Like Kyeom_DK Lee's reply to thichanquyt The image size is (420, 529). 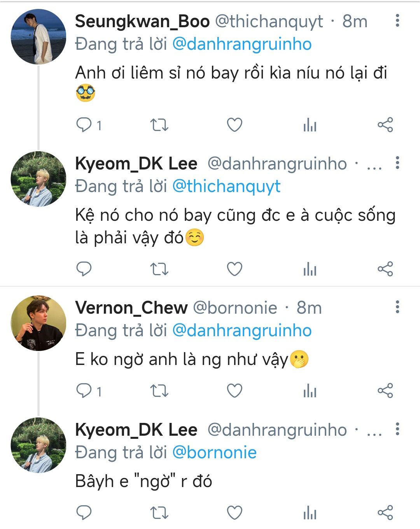point(234,269)
